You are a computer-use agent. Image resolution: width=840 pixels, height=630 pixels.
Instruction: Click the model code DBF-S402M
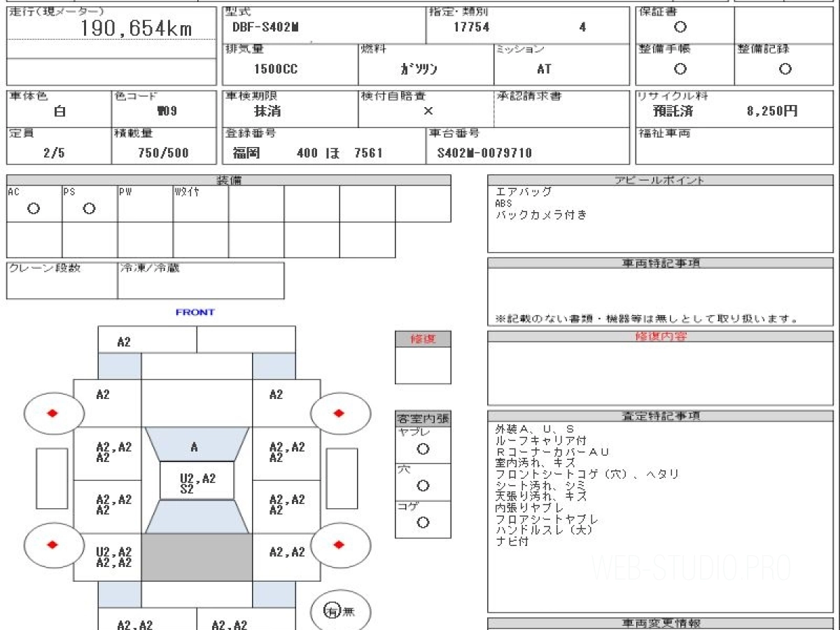click(265, 27)
